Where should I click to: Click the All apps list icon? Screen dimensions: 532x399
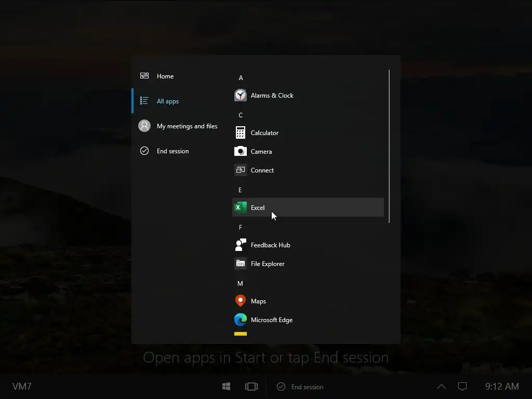pos(144,101)
